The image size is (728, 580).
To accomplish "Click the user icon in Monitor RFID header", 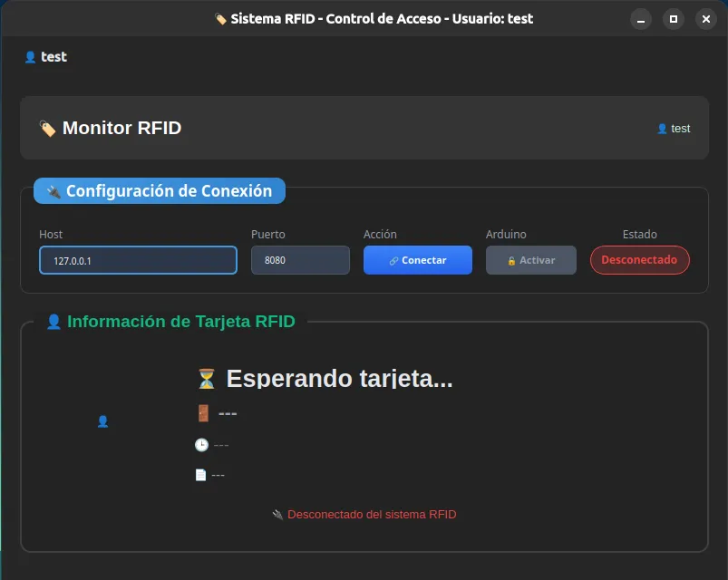I will 662,129.
